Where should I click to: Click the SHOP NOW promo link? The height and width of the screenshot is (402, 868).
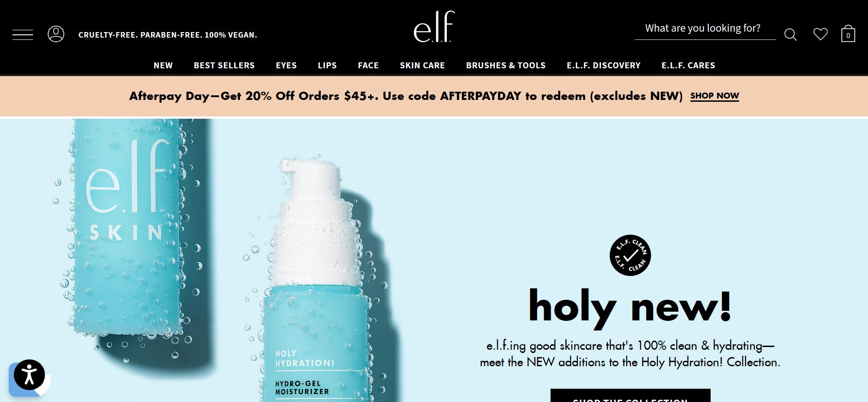coord(715,96)
